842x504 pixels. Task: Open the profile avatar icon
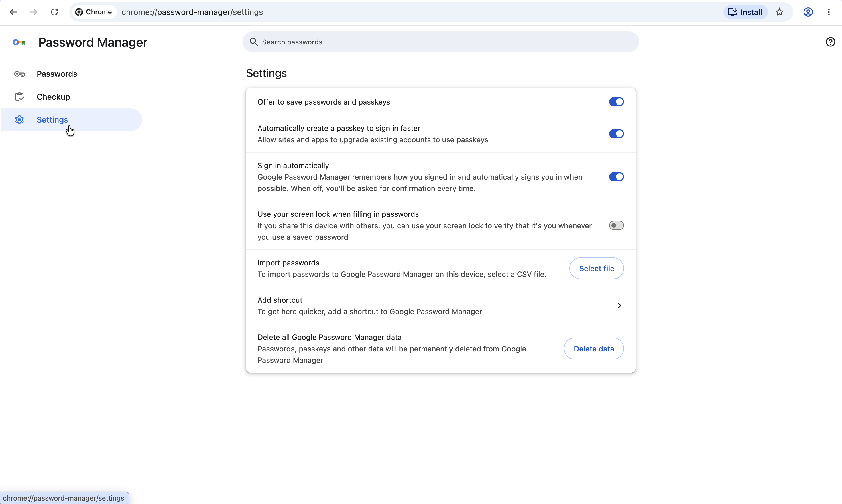pyautogui.click(x=808, y=12)
